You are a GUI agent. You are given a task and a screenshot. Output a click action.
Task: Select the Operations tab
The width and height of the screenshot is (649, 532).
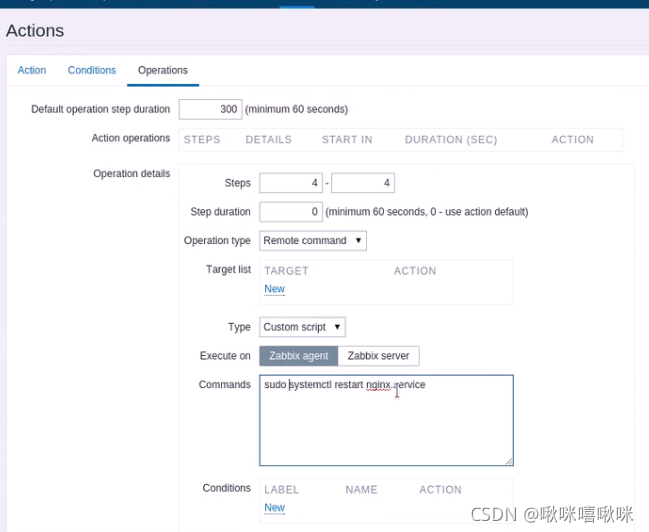[163, 70]
